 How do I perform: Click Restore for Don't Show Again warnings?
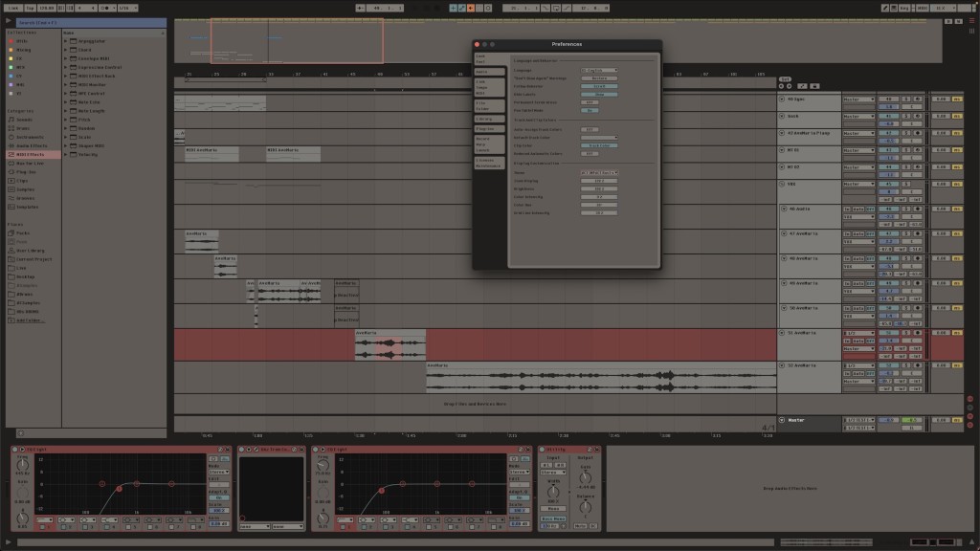click(599, 78)
